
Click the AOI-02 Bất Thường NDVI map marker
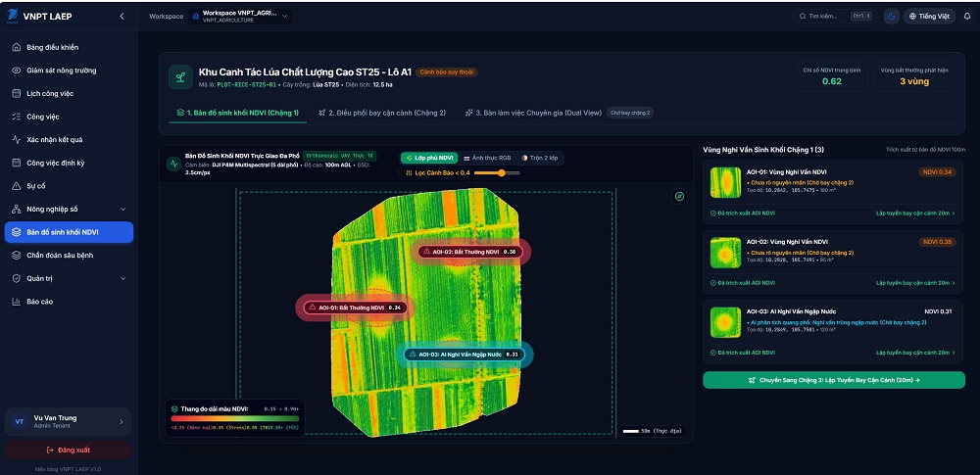[470, 252]
